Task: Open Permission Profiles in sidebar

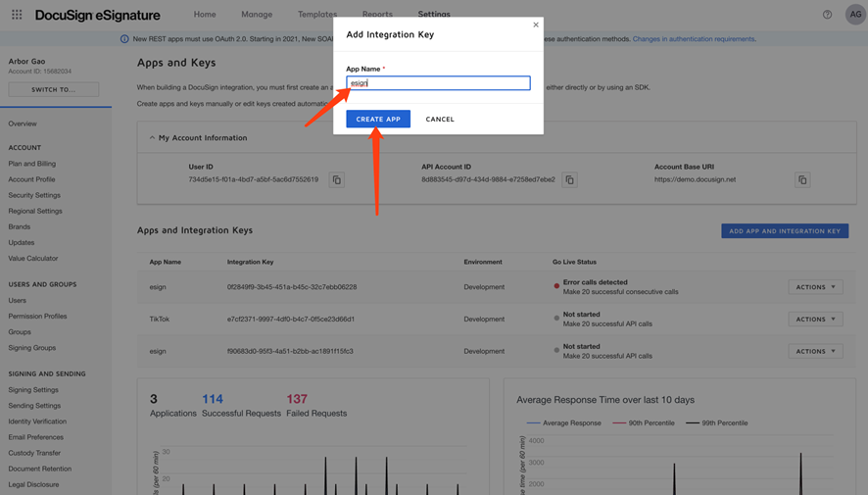Action: coord(37,317)
